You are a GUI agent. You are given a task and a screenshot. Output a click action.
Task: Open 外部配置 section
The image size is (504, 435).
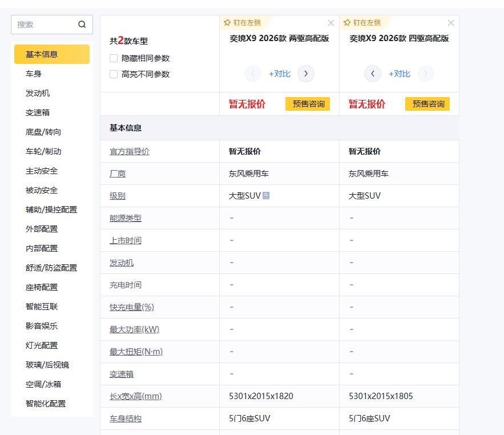point(42,229)
